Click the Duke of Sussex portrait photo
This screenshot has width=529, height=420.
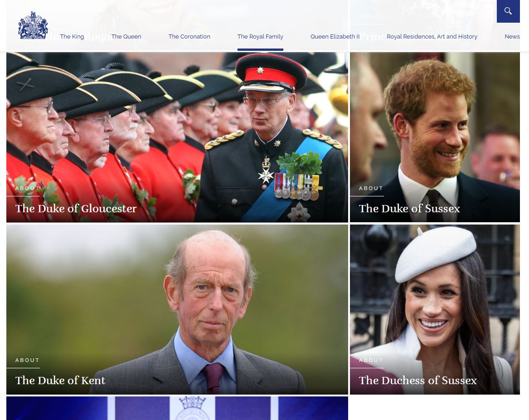click(435, 137)
